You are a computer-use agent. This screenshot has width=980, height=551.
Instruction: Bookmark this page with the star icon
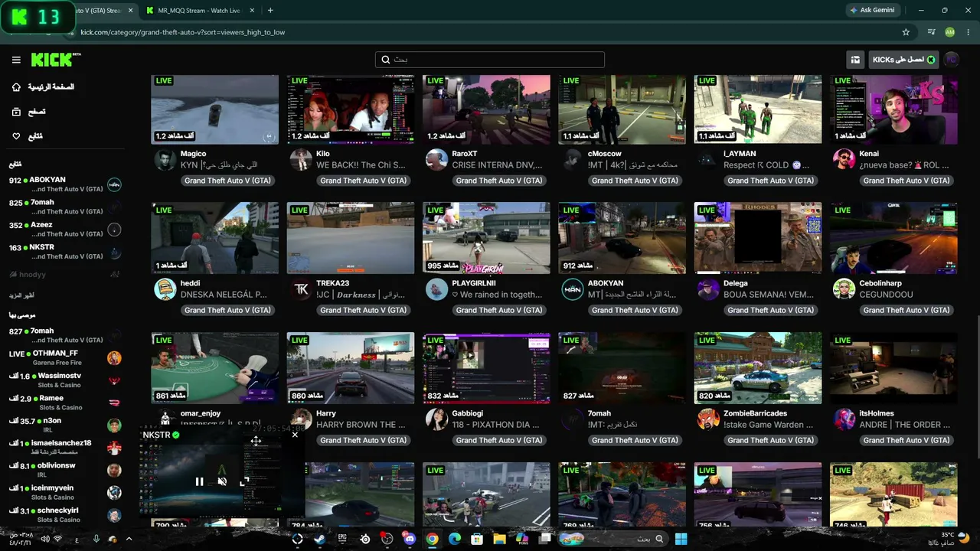tap(906, 32)
